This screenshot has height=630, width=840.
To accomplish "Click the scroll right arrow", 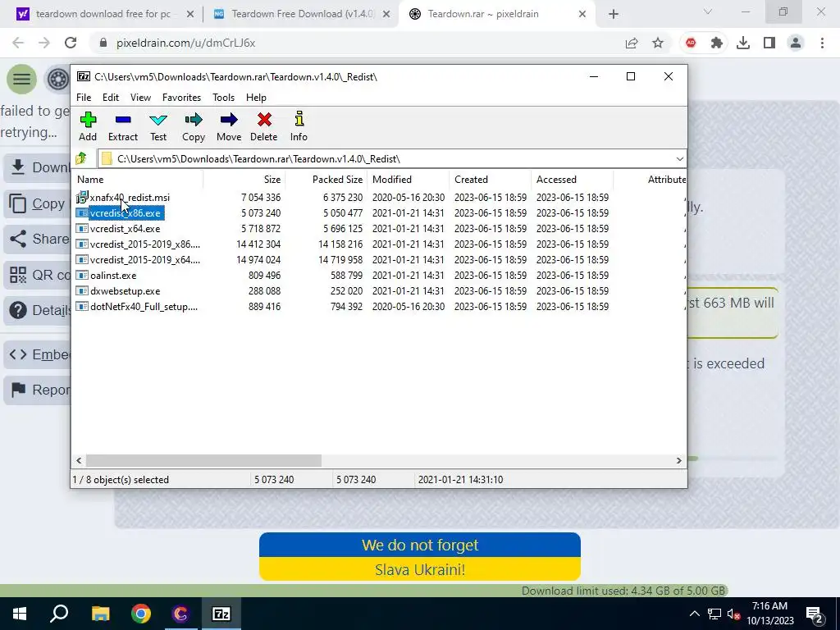I will [x=678, y=461].
